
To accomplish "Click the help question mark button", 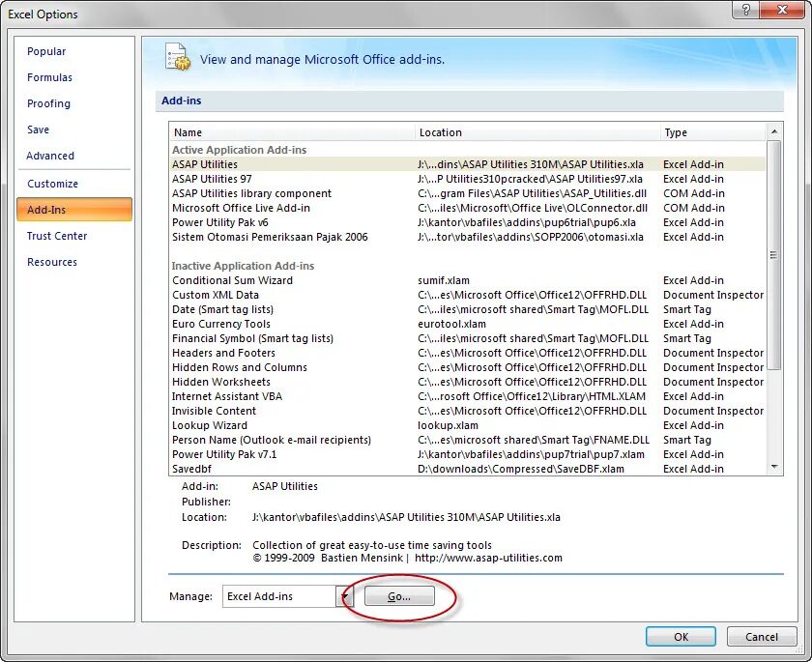I will (x=745, y=10).
